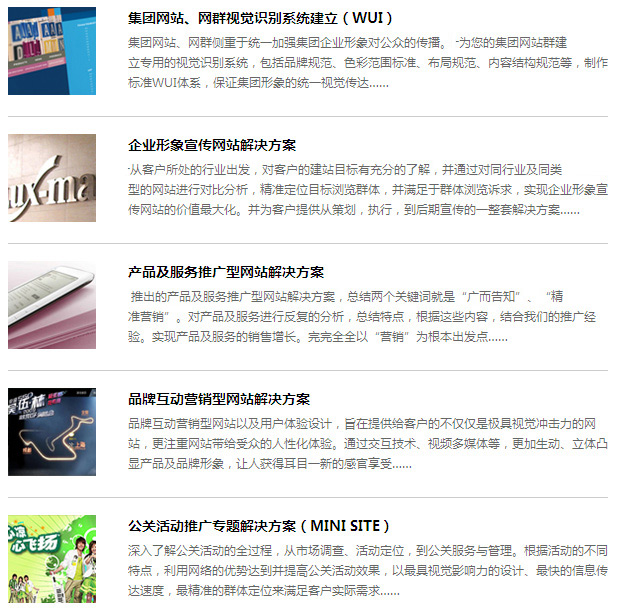Open the lux-ma wall logo thumbnail
621x612 pixels.
52,178
